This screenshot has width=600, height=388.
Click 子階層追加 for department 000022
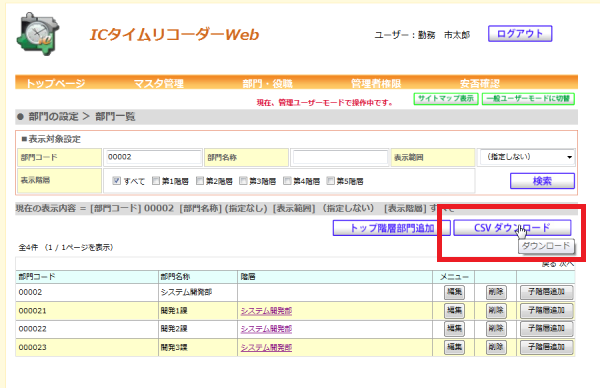pos(546,329)
